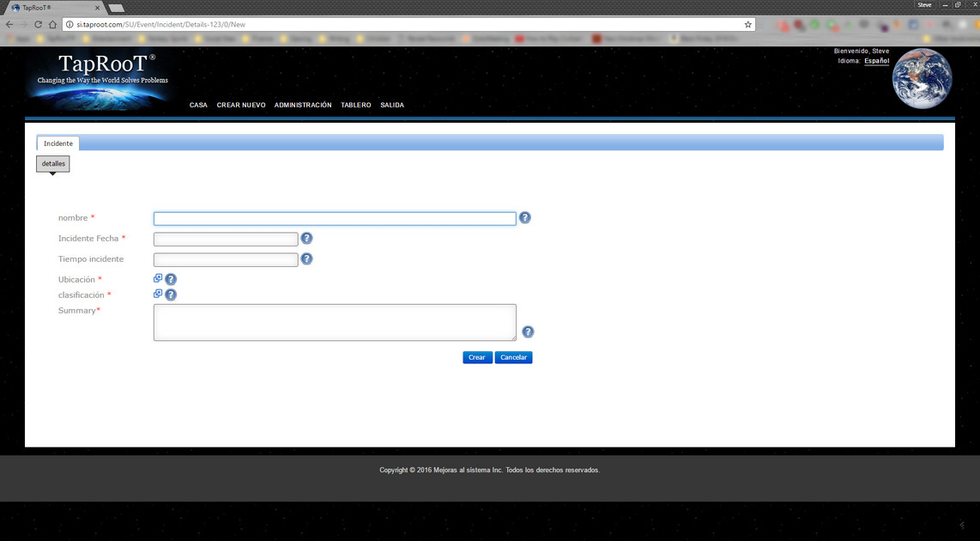This screenshot has height=541, width=980.
Task: Click the help icon for clasificación
Action: [171, 295]
